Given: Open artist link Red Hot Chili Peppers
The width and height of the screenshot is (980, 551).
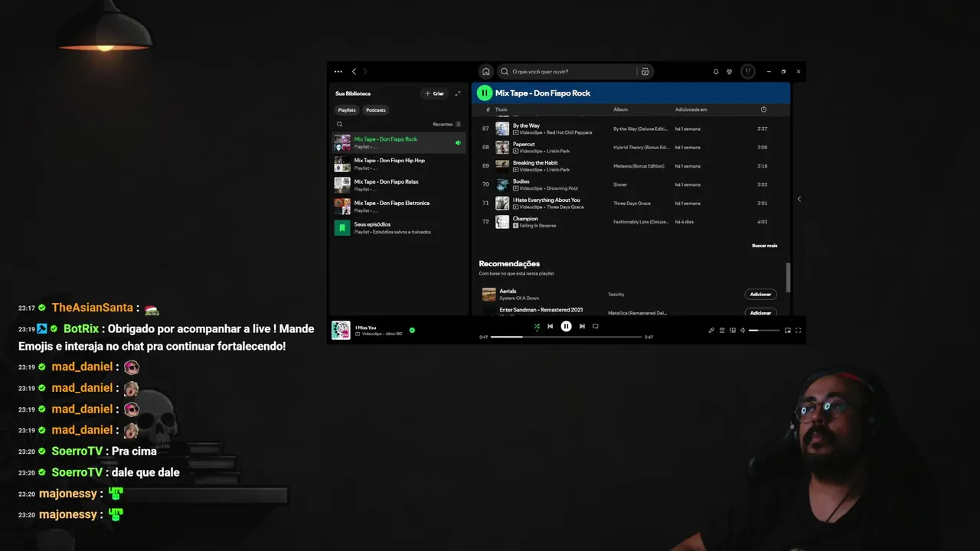Looking at the screenshot, I should [x=569, y=132].
